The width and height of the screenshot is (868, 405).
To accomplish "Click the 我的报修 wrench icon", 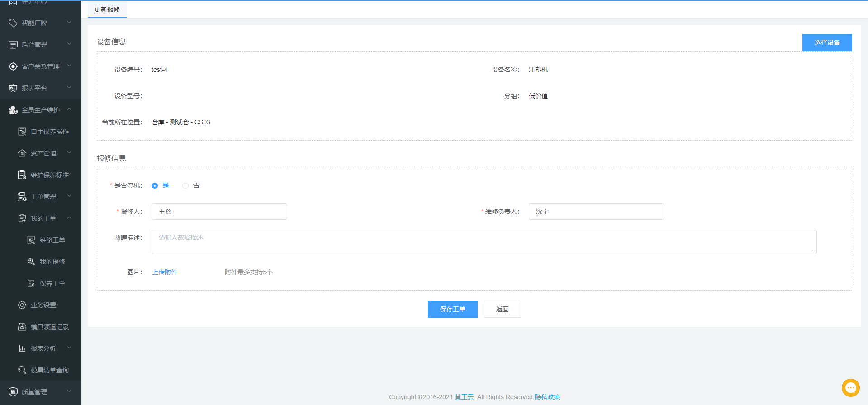I will [31, 262].
